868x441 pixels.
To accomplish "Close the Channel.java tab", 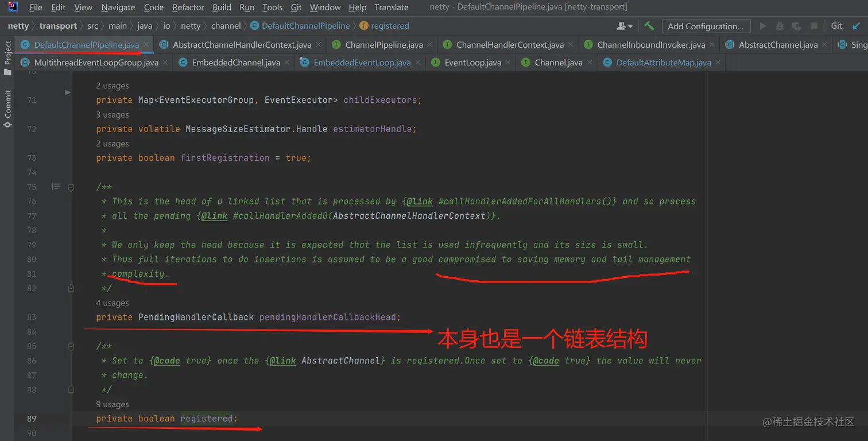I will click(x=590, y=63).
